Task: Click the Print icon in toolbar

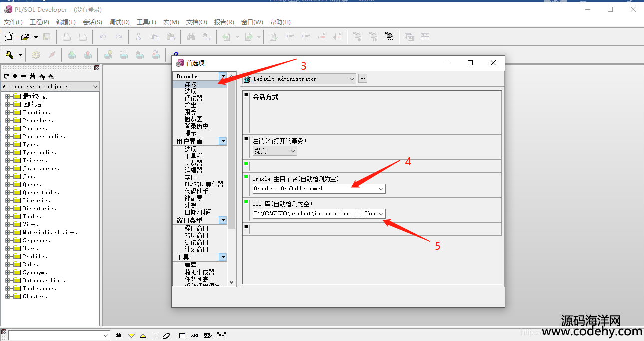Action: (x=66, y=37)
